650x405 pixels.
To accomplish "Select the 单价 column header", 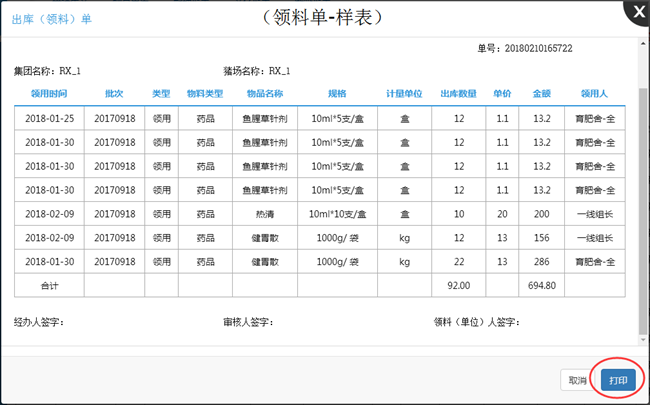I will (502, 93).
